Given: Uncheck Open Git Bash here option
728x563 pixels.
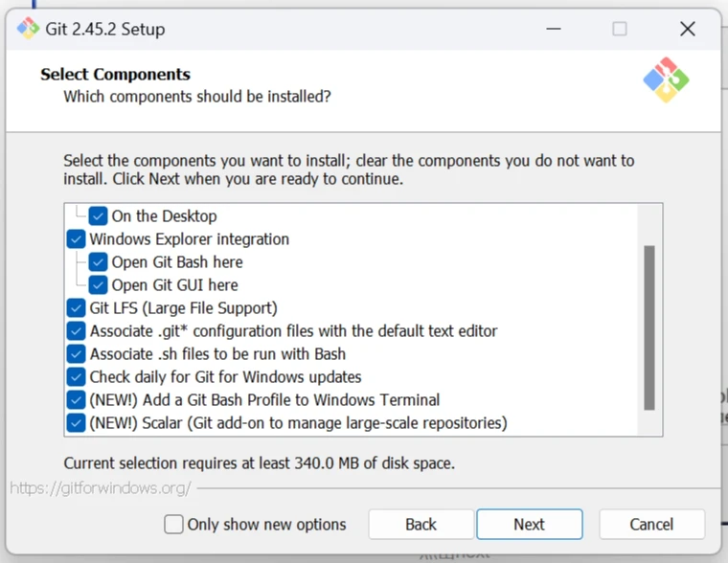Looking at the screenshot, I should tap(99, 262).
